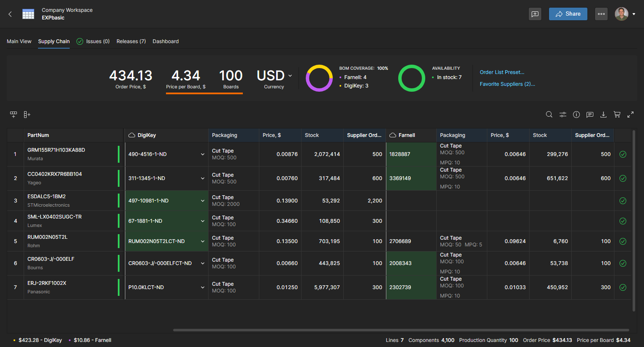Click the search icon in table toolbar
This screenshot has height=347, width=644.
click(549, 115)
